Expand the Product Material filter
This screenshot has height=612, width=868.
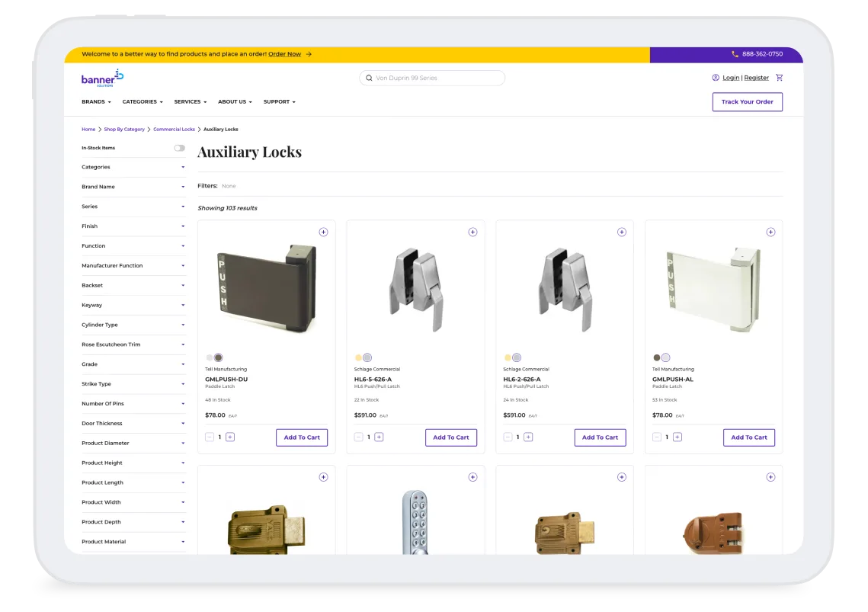click(133, 542)
